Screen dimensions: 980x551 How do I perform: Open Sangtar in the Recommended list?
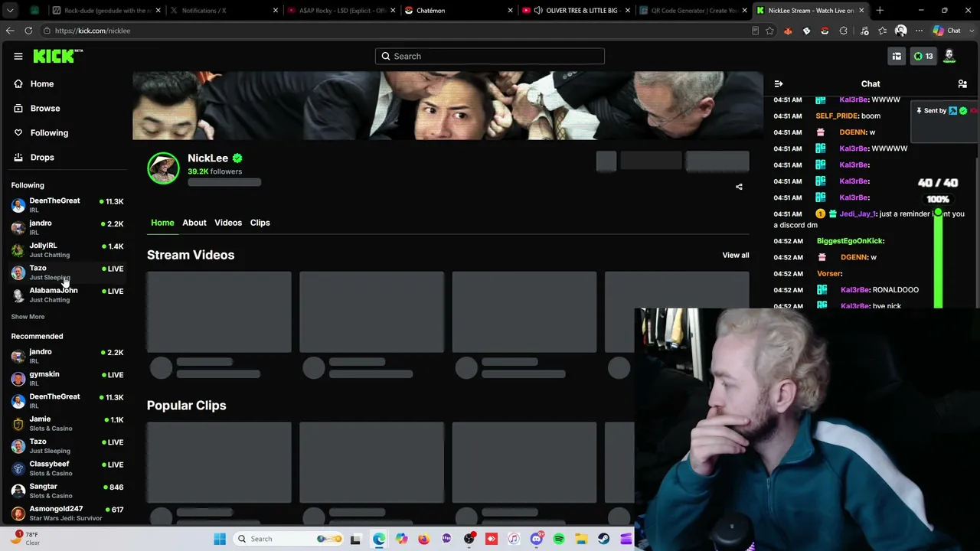coord(67,491)
